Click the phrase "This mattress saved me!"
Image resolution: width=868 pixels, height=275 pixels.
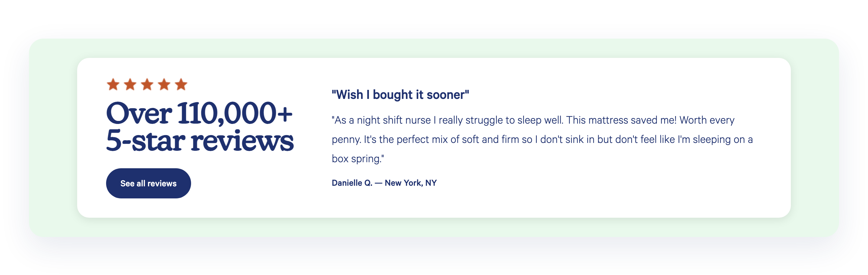pos(621,120)
